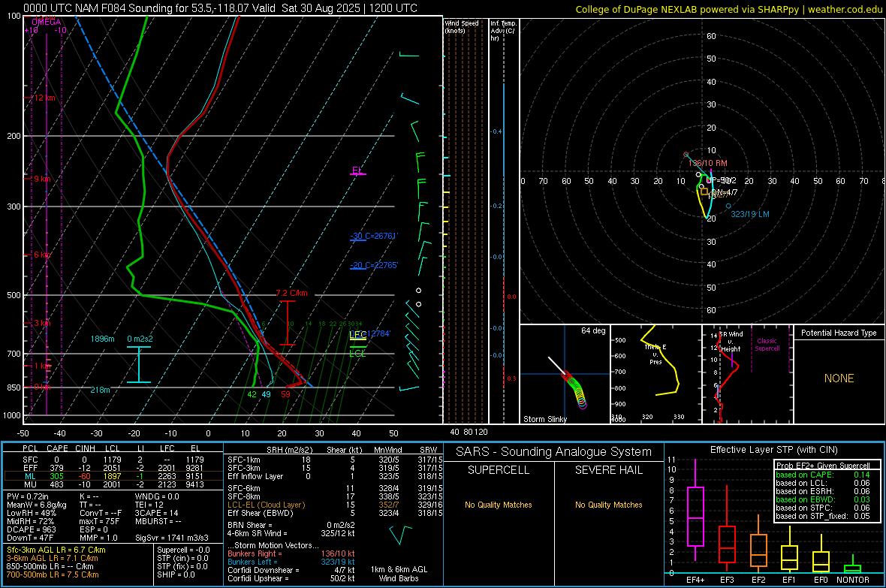Click the 323/19 LM hodograph label

coord(750,214)
